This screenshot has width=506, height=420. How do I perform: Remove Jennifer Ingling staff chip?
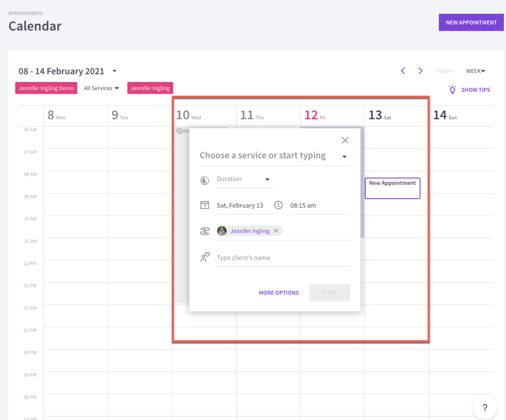[x=276, y=231]
